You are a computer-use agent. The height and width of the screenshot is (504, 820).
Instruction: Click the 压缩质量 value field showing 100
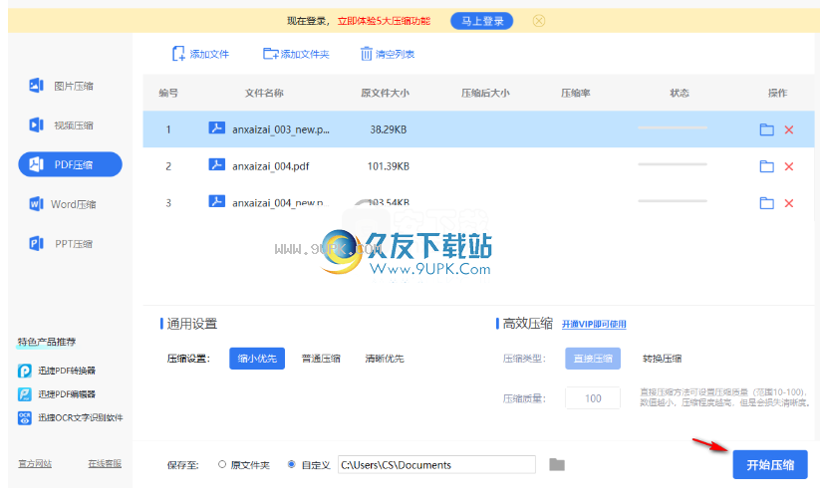coord(593,398)
